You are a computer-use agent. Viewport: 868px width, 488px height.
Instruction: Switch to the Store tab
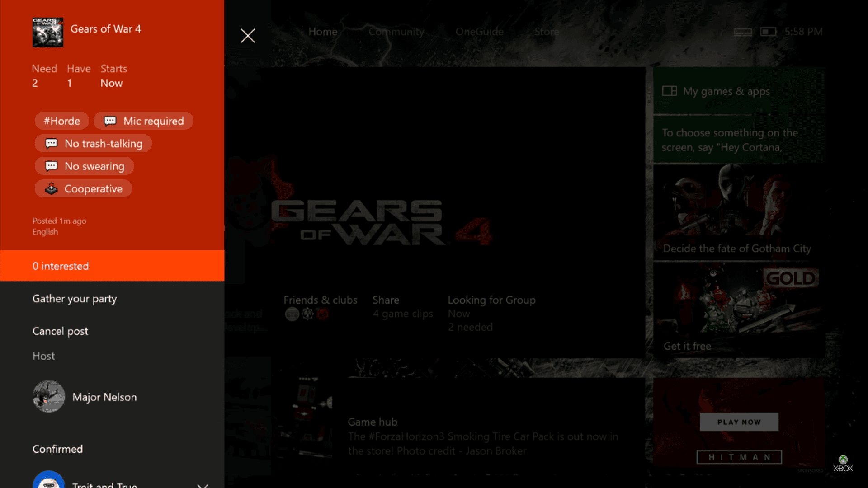pyautogui.click(x=547, y=32)
